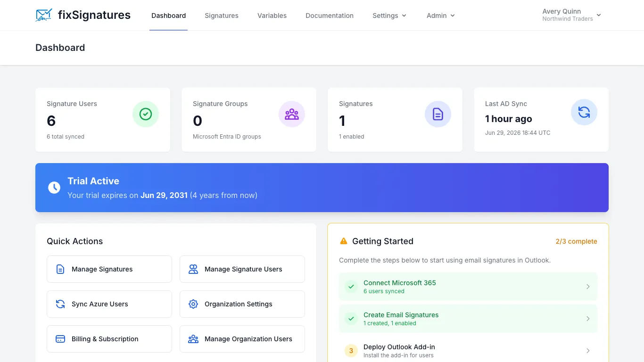Click the Signature Groups stat card

pyautogui.click(x=249, y=120)
